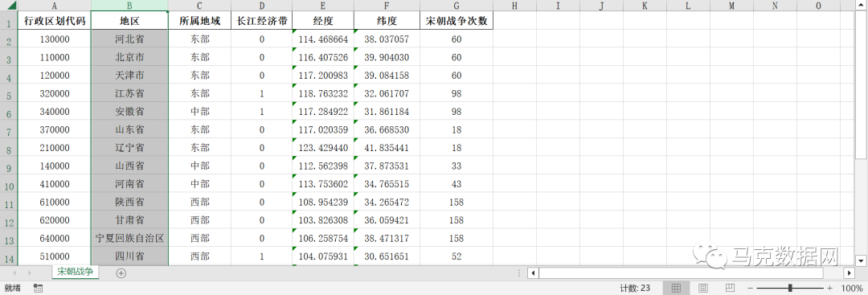Viewport: 868px width, 295px height.
Task: Select column F header
Action: point(387,6)
